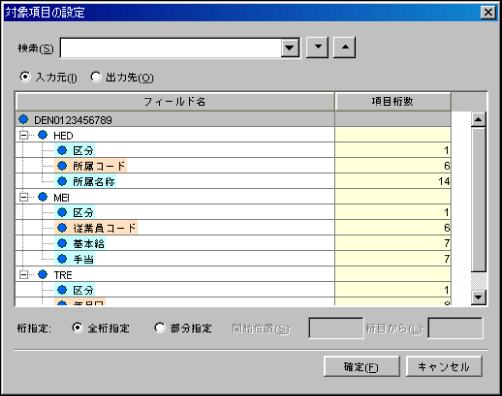Click the blue node icon beside TRE

tap(43, 274)
